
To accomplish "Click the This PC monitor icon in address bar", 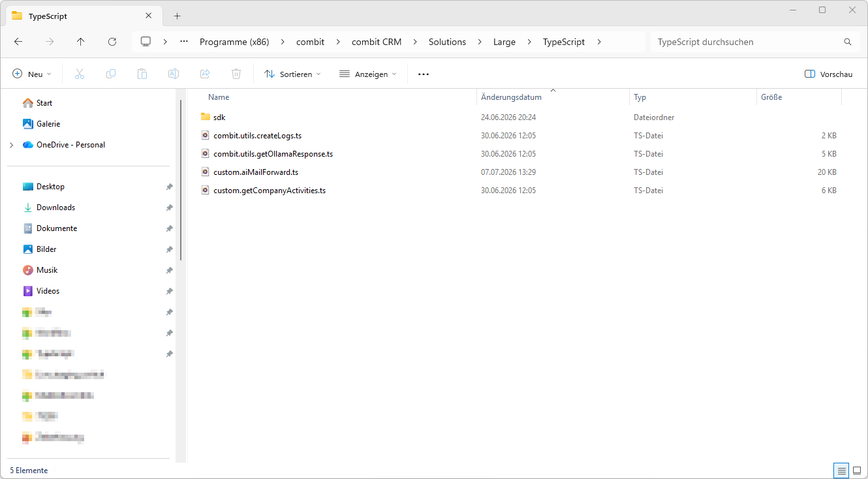I will (146, 42).
